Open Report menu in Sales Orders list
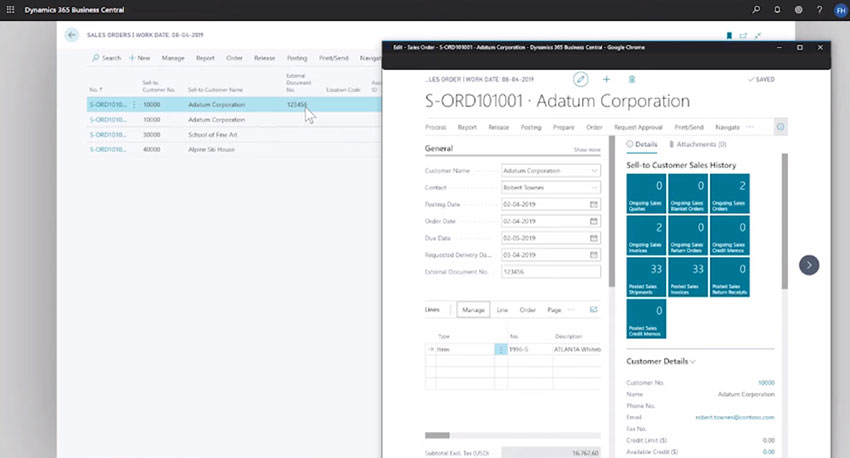The width and height of the screenshot is (850, 458). point(205,58)
